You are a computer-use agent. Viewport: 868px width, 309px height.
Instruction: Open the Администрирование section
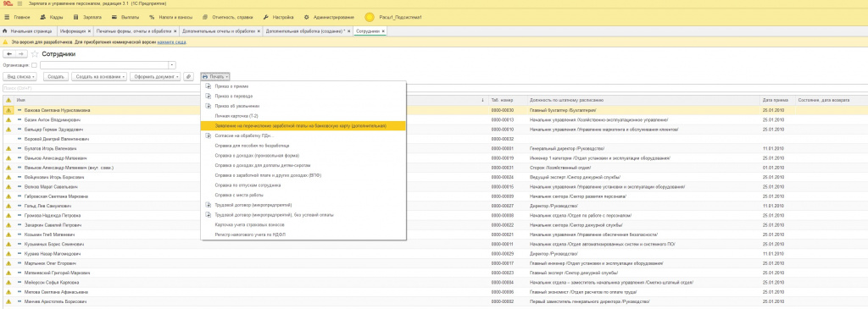(329, 18)
